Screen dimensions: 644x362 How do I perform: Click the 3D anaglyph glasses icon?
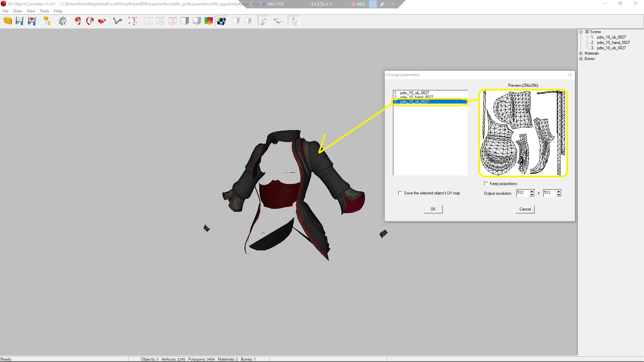tap(278, 21)
